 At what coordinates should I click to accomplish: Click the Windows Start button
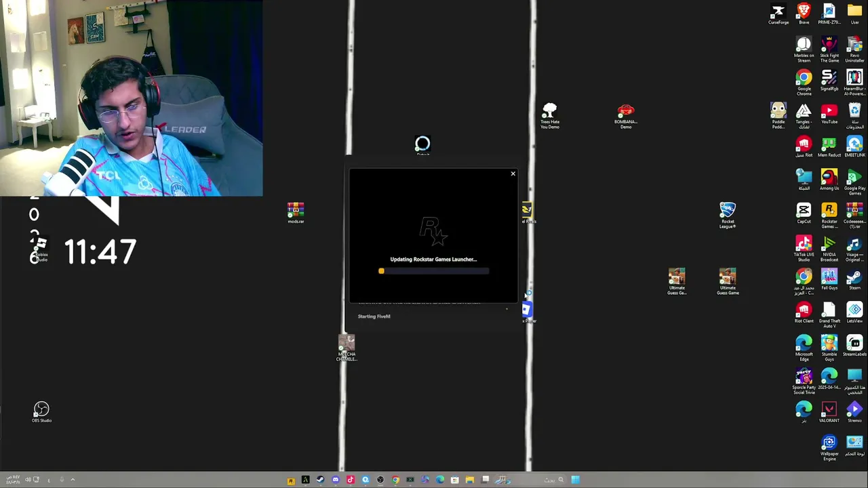point(576,481)
